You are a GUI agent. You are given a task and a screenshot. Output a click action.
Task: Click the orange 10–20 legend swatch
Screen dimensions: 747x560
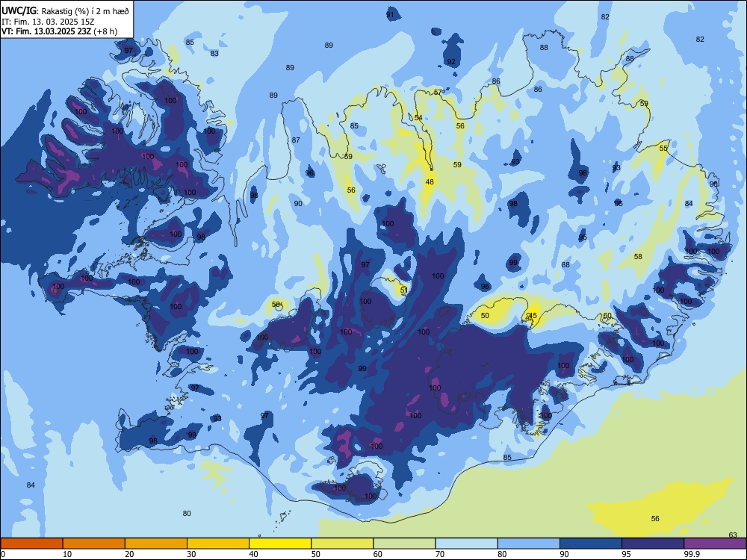94,544
